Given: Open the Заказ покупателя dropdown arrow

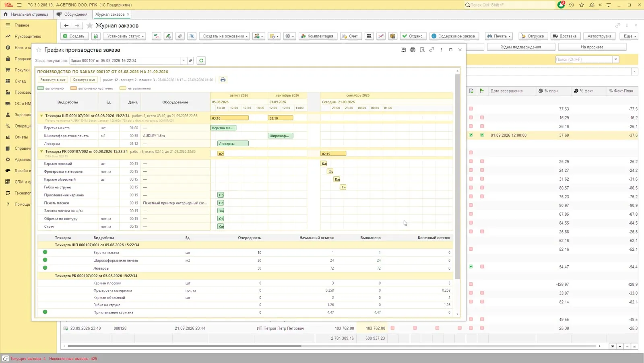Looking at the screenshot, I should (184, 60).
